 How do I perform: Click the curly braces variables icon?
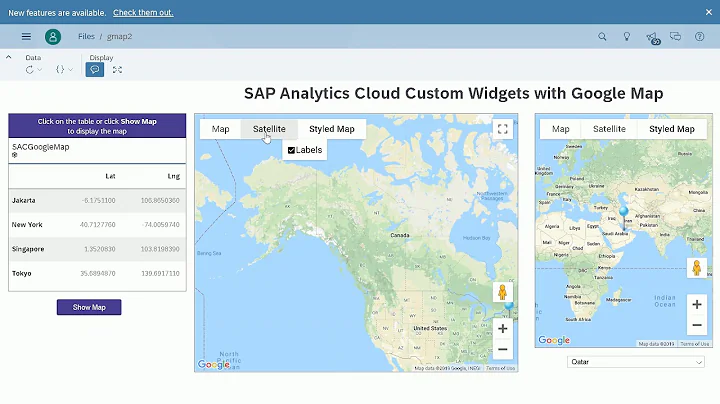[60, 70]
